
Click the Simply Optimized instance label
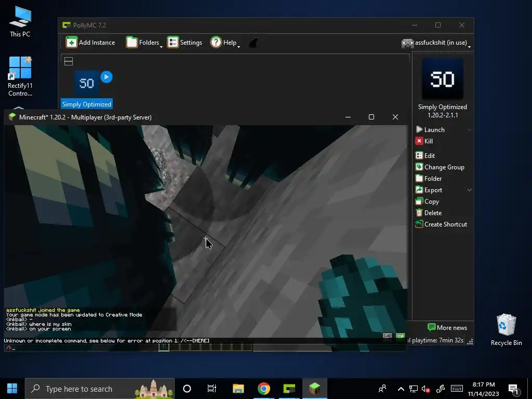(x=87, y=104)
